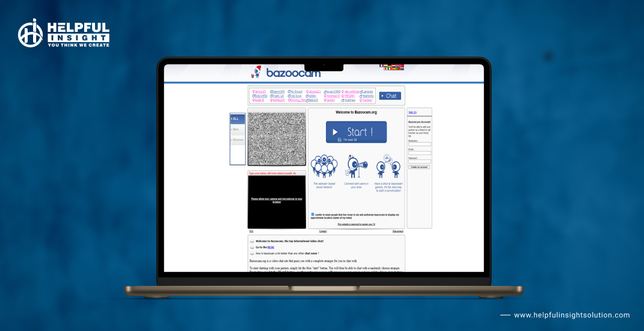Switch language with the Portugal flag
Viewport: 644px width, 331px height.
398,69
